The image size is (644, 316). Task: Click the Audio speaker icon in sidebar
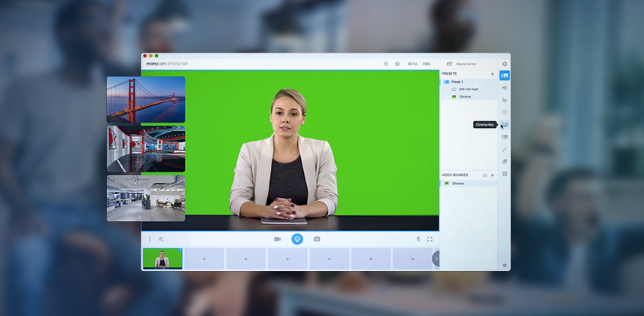tap(505, 87)
